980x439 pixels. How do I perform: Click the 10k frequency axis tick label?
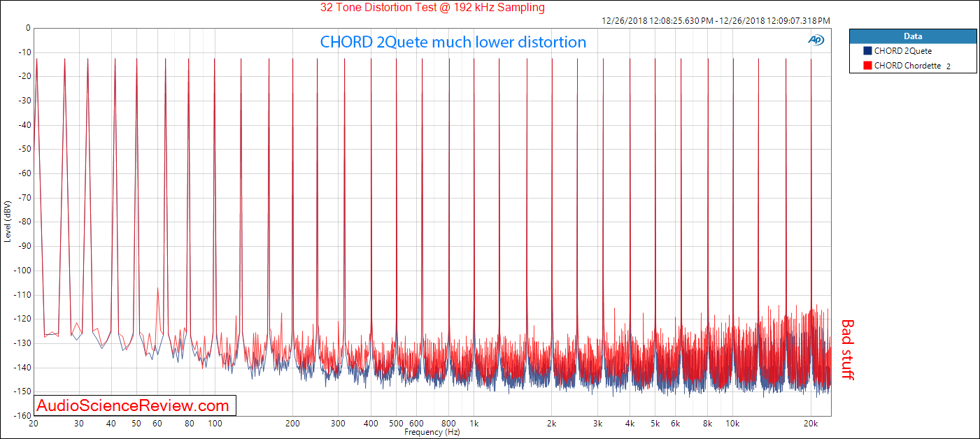[732, 424]
